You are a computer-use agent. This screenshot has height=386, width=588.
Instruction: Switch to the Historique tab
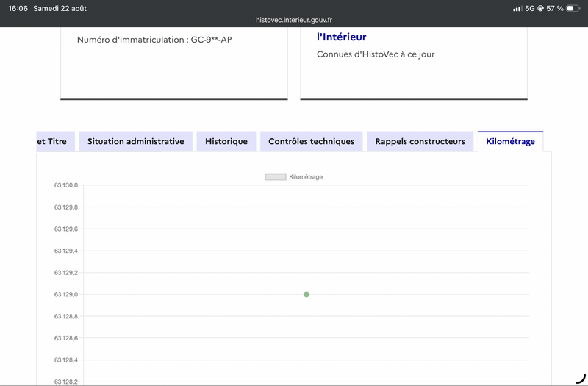pyautogui.click(x=226, y=141)
